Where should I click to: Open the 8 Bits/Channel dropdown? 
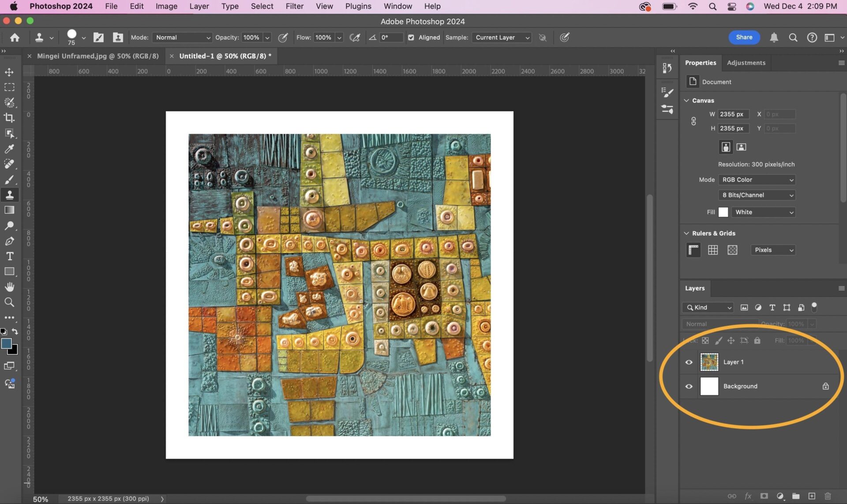click(x=757, y=195)
